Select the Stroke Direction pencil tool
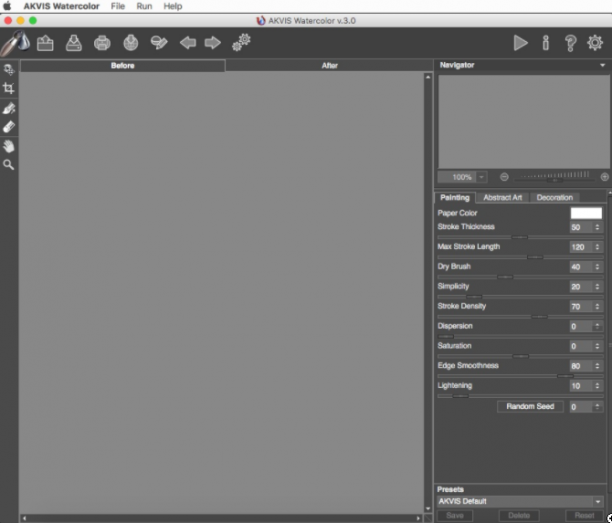 [x=9, y=108]
